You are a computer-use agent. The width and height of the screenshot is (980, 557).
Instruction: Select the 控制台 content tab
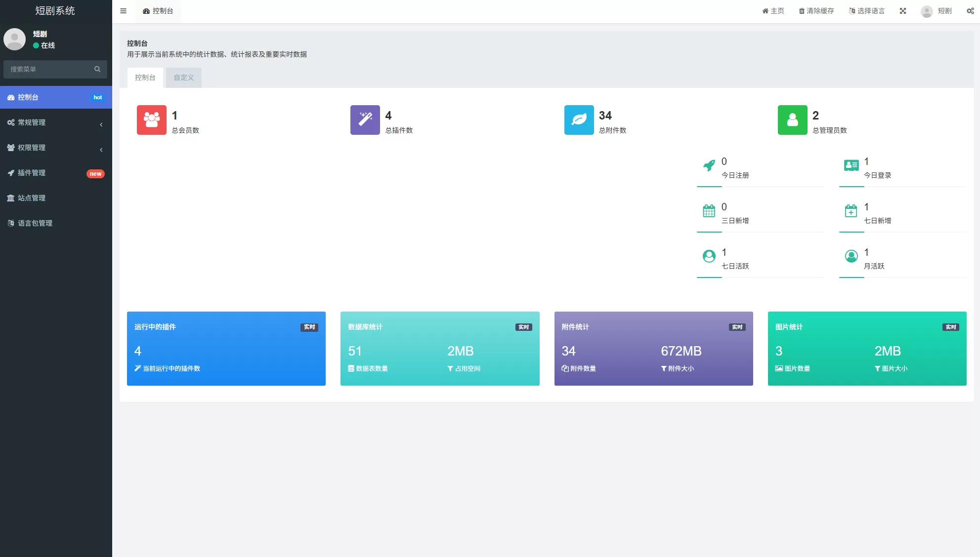click(145, 78)
